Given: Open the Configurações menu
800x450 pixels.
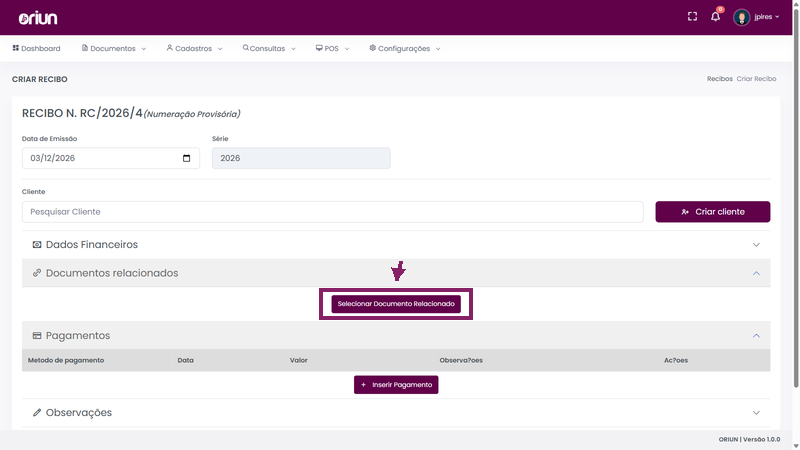Looking at the screenshot, I should pos(405,48).
